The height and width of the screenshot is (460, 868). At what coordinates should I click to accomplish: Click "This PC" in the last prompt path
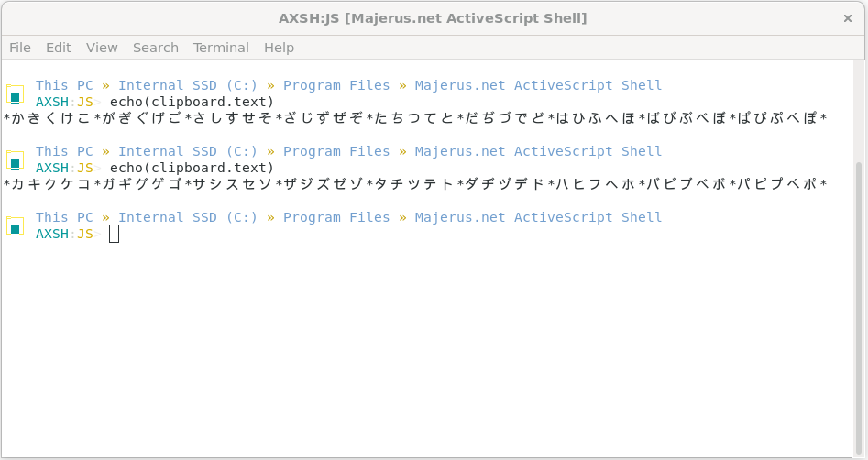tap(64, 218)
